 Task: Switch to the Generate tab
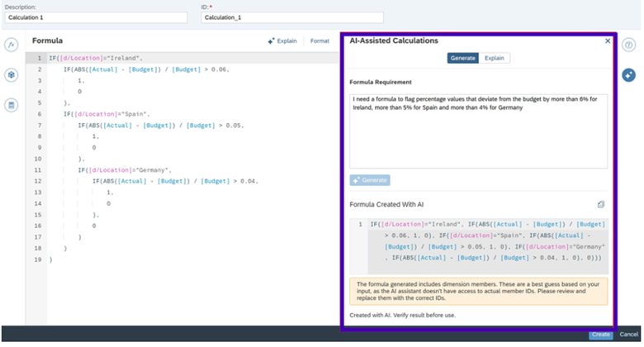pyautogui.click(x=462, y=58)
